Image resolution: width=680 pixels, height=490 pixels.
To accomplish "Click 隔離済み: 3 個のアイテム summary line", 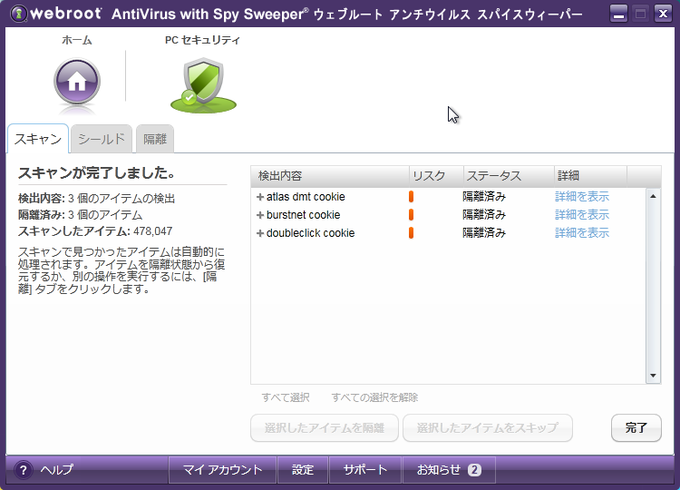I will click(80, 215).
